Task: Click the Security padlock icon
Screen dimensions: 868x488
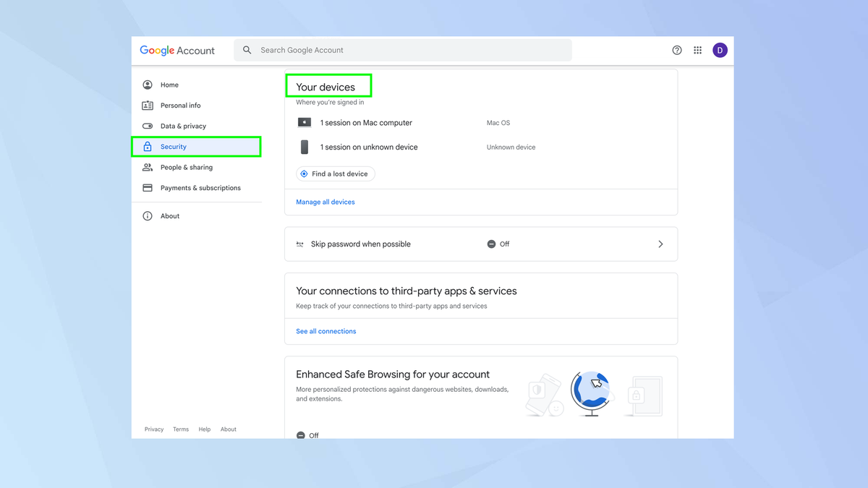Action: coord(147,146)
